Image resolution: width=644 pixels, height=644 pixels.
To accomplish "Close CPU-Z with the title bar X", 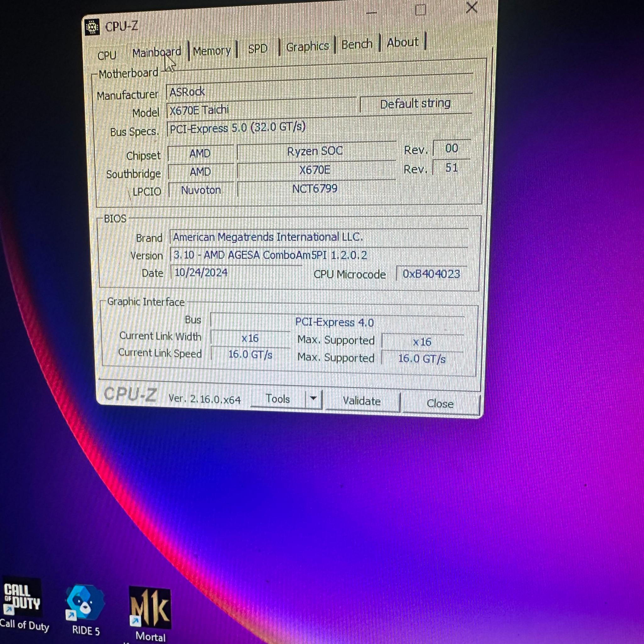I will coord(472,7).
